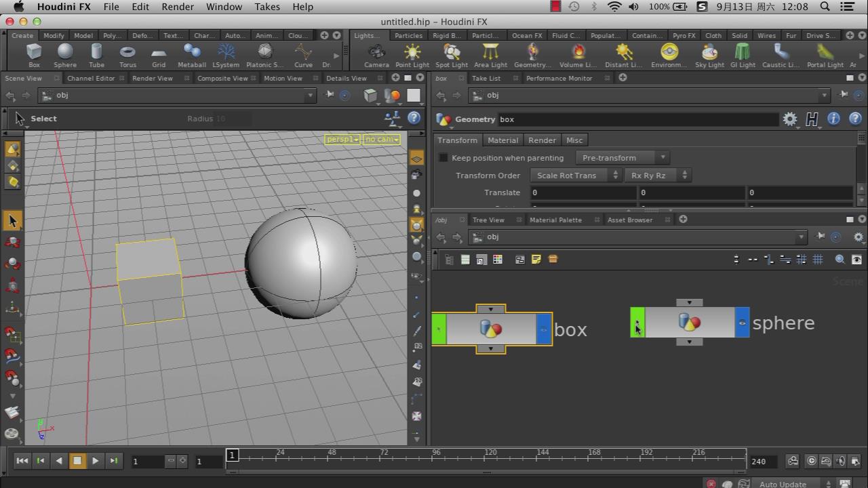This screenshot has height=488, width=868.
Task: Toggle box node display flag
Action: (544, 329)
